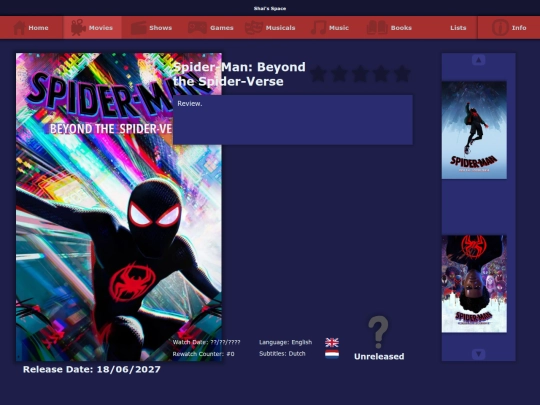Set rating with the first star

318,74
